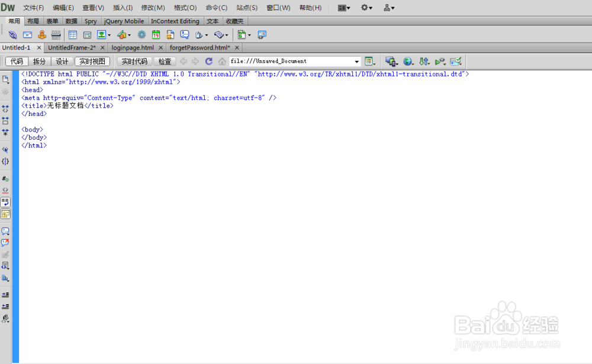Click the Home icon in address bar
This screenshot has width=592, height=364.
222,61
